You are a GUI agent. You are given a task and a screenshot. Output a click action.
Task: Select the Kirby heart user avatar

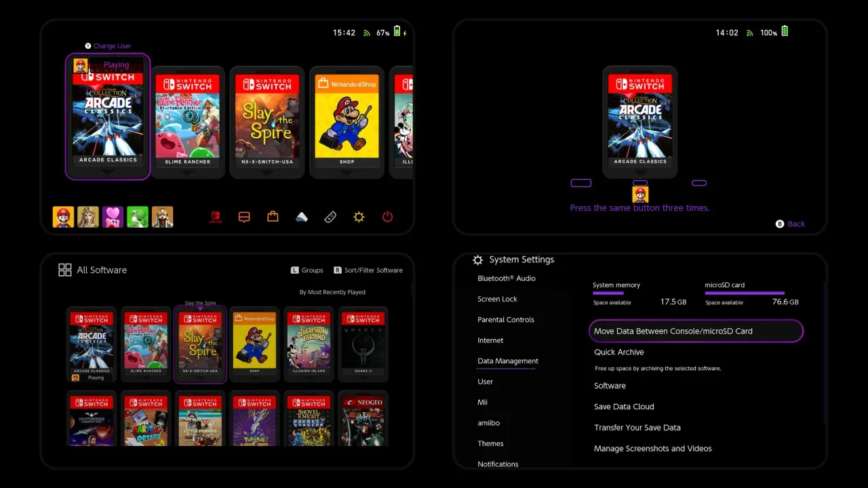(113, 217)
